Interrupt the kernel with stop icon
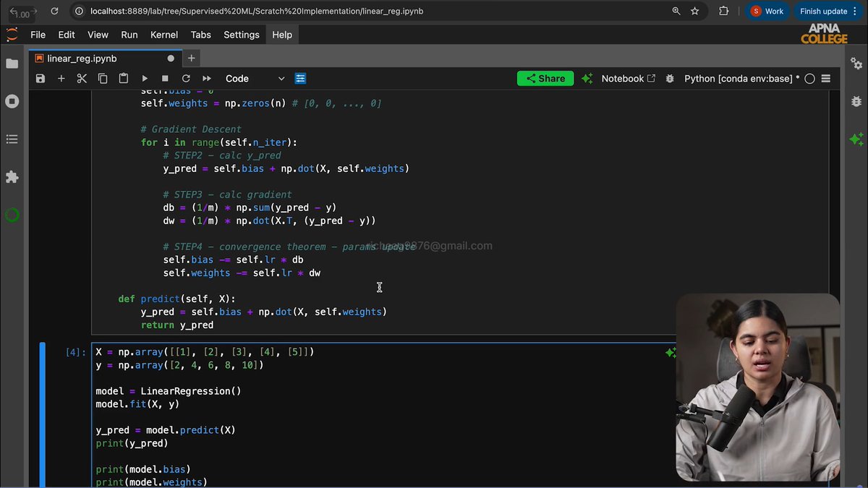Screen dimensions: 868x488 tap(165, 79)
